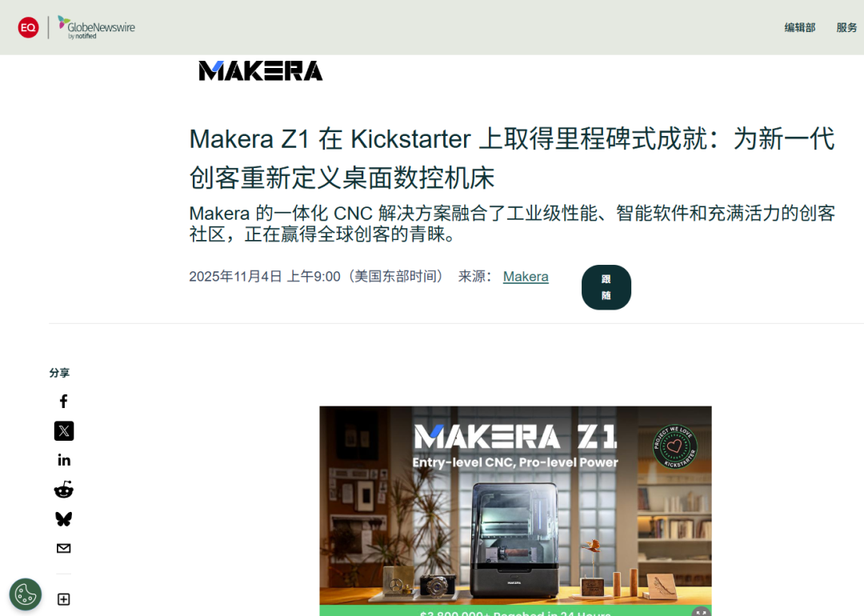Click the Kickstarter Project We Love badge

coord(675,446)
